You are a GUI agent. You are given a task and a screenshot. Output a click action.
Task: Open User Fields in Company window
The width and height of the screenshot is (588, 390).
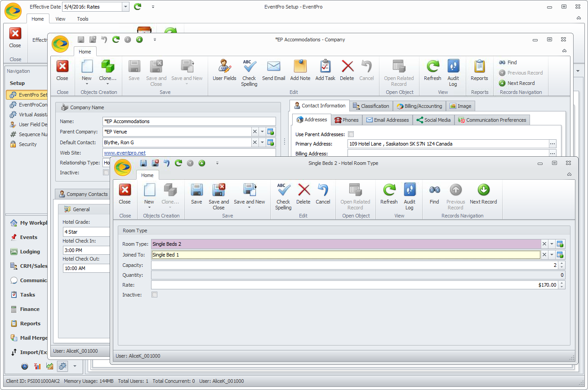coord(224,71)
